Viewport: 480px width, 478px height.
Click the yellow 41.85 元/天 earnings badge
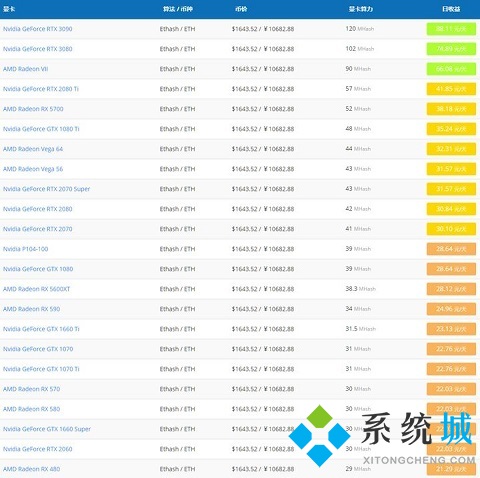[451, 89]
